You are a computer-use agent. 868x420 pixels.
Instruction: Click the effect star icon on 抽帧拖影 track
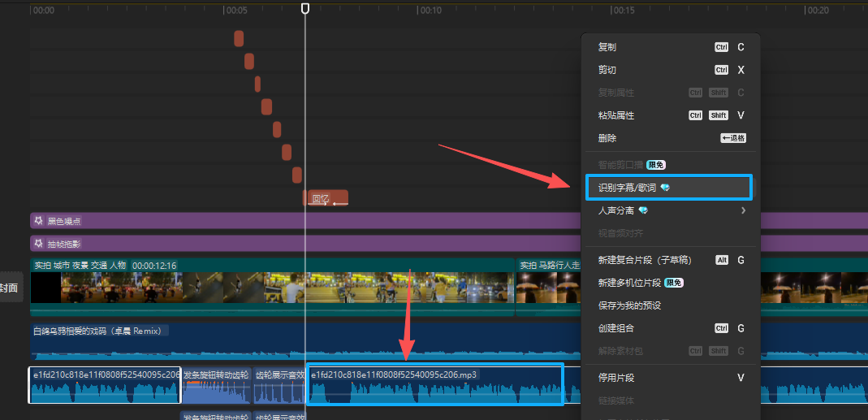[x=37, y=244]
